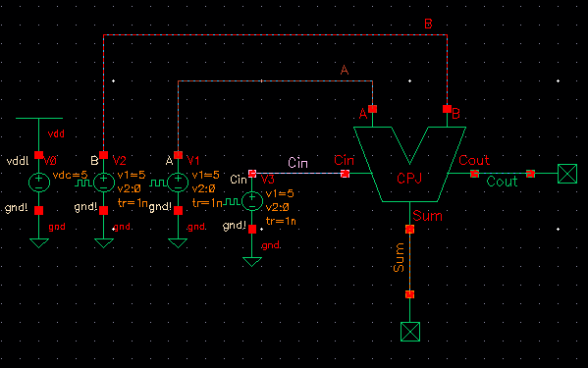
Task: Click the orange Sum wire label
Action: [399, 257]
